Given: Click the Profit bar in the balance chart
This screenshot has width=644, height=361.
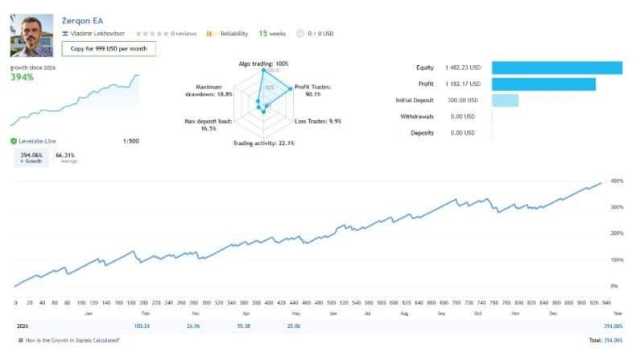Looking at the screenshot, I should pyautogui.click(x=543, y=85).
